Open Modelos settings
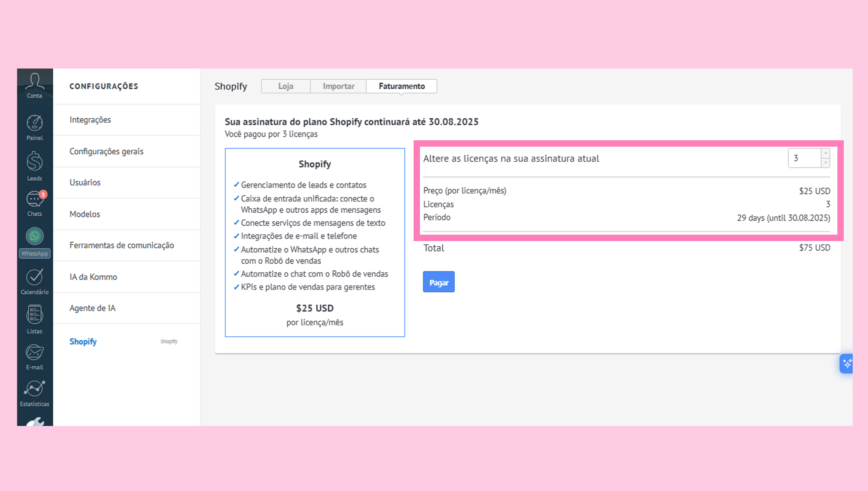The width and height of the screenshot is (868, 491). (x=127, y=214)
